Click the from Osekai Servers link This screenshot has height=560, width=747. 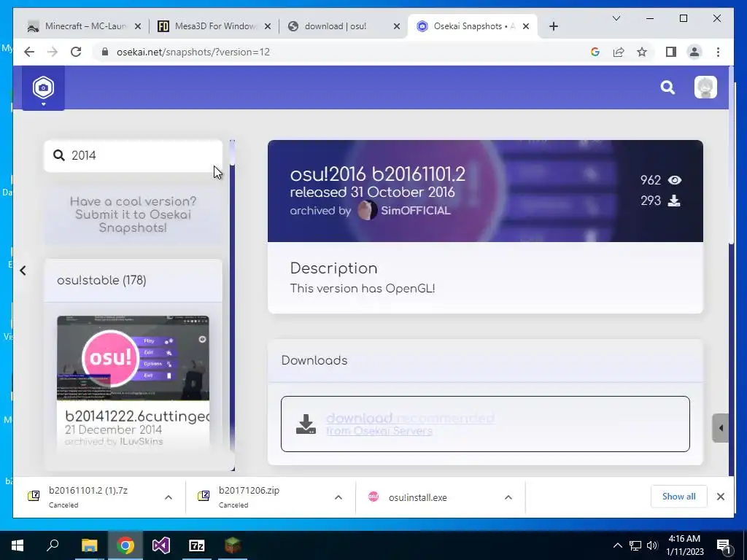379,431
